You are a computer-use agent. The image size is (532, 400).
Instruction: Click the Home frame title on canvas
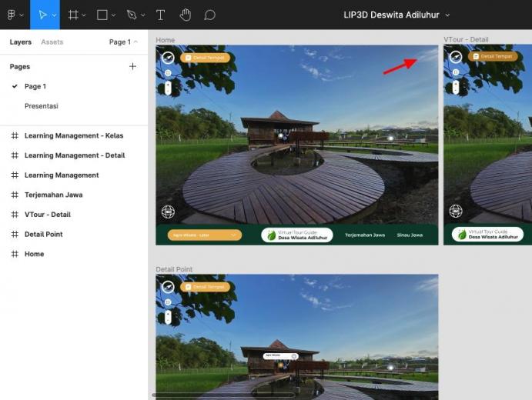(x=166, y=40)
